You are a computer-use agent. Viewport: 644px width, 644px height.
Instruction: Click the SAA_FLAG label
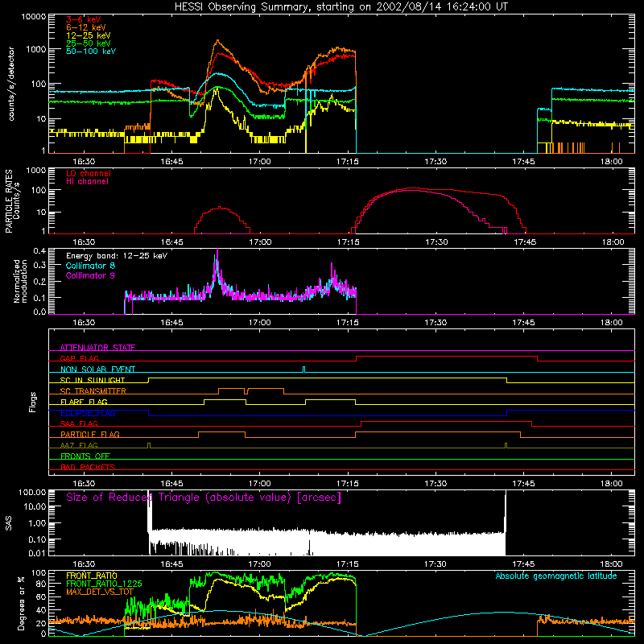[x=79, y=423]
